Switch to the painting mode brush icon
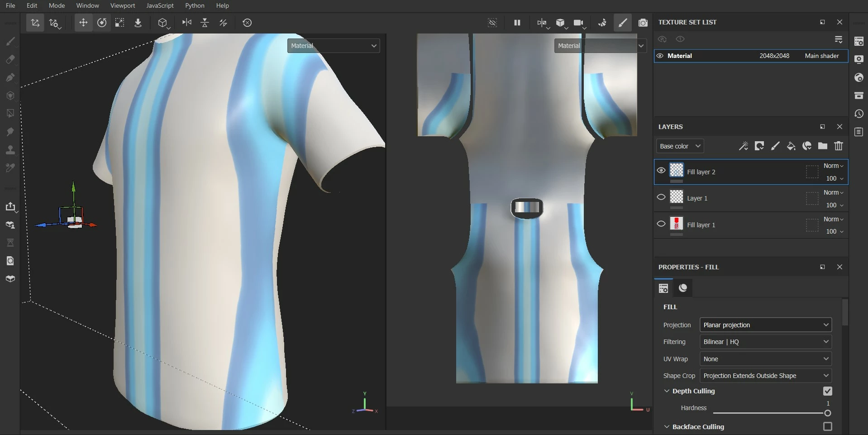Screen dimensions: 868x435 [623, 23]
